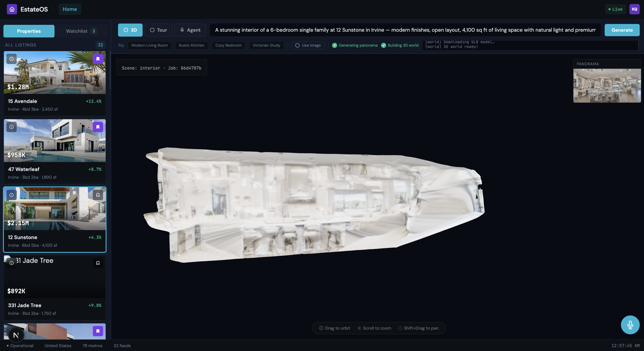Remove bookmark from 15 Avendale listing
Viewport: 644px width, 351px height.
(98, 59)
